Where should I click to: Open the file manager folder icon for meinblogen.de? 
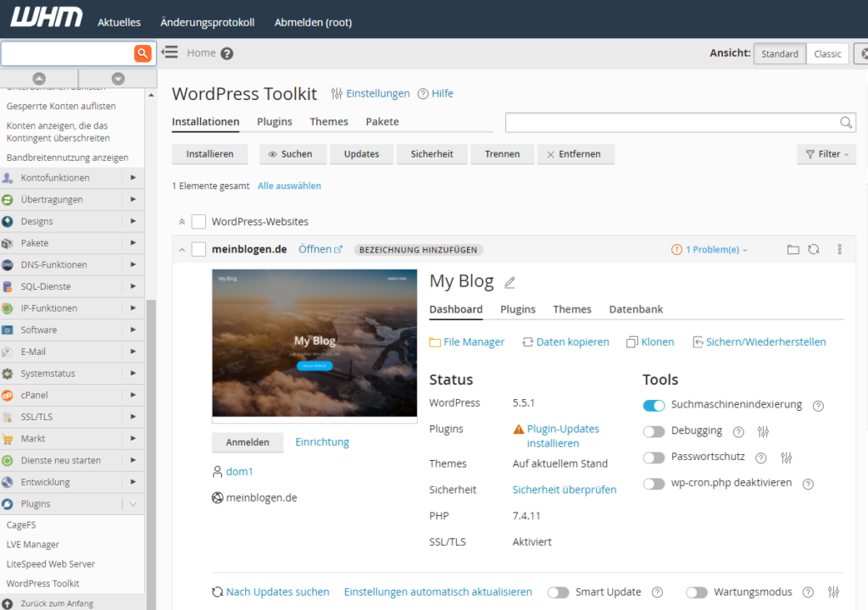tap(793, 250)
